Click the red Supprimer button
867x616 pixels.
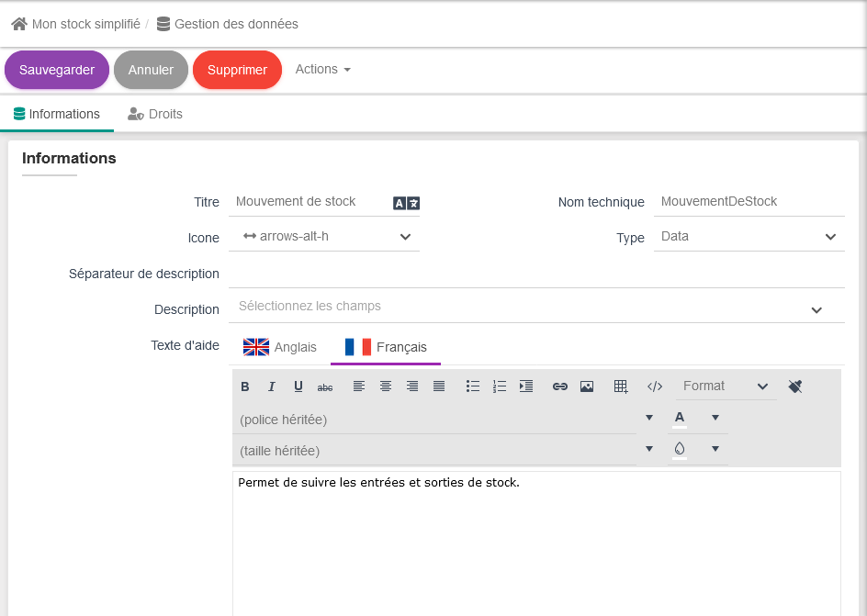coord(237,70)
